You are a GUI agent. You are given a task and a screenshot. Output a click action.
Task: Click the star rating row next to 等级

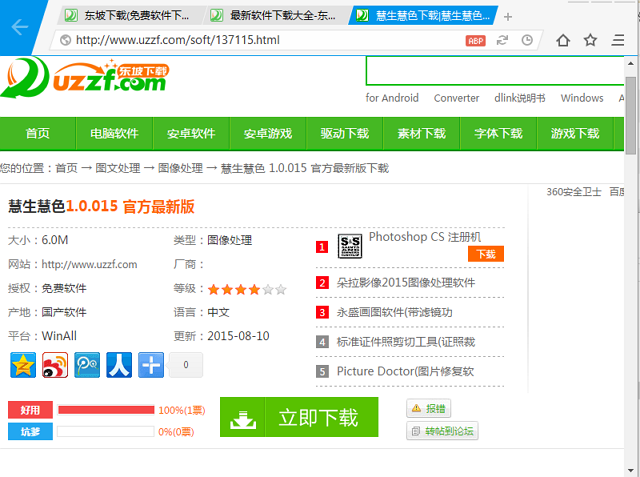247,289
